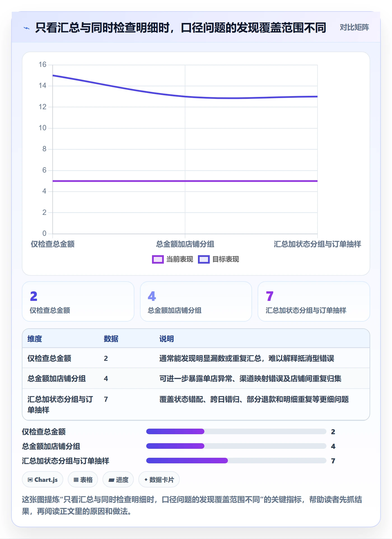Click the 当前表现 legend label

(x=179, y=259)
